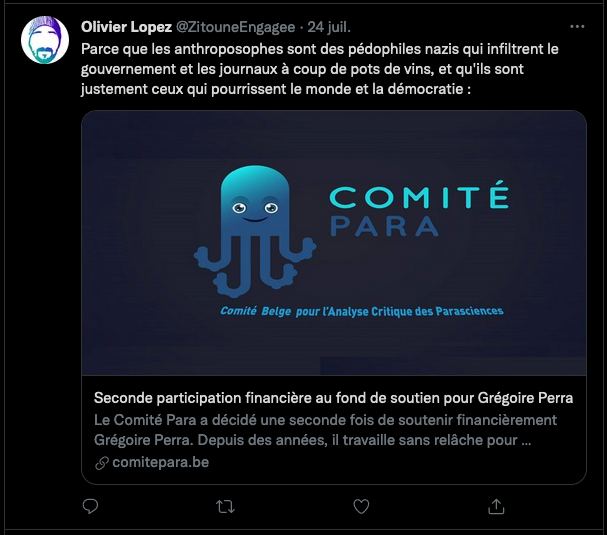Click the octopus mascot logo
This screenshot has height=535, width=607.
[x=255, y=231]
